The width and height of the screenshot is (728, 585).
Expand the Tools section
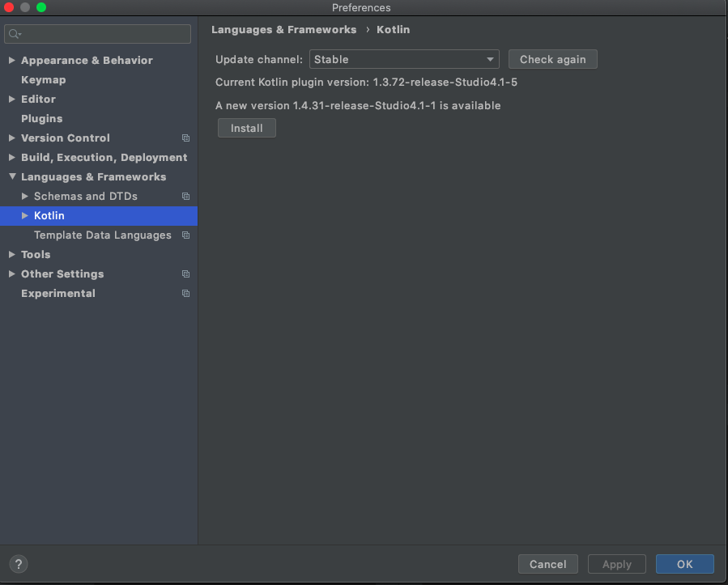click(11, 254)
